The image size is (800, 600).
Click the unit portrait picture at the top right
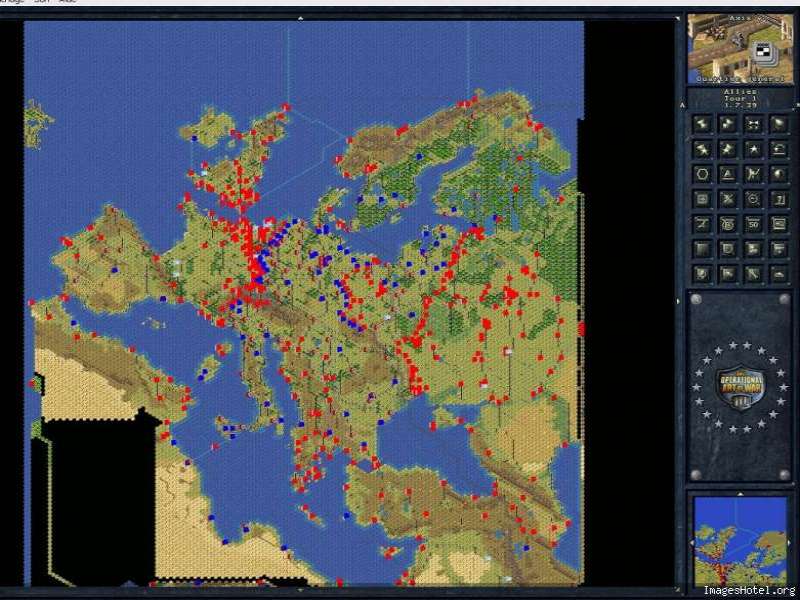pyautogui.click(x=740, y=49)
